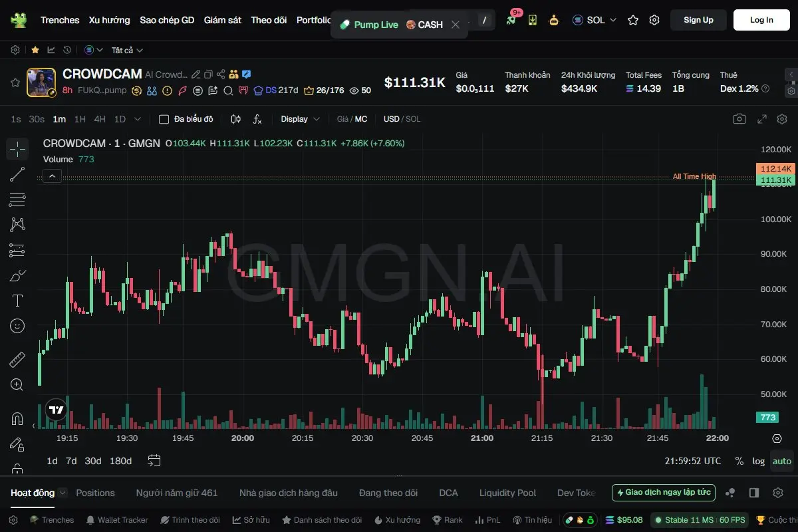The image size is (798, 532).
Task: Click the GMGN frog logo
Action: (18, 20)
